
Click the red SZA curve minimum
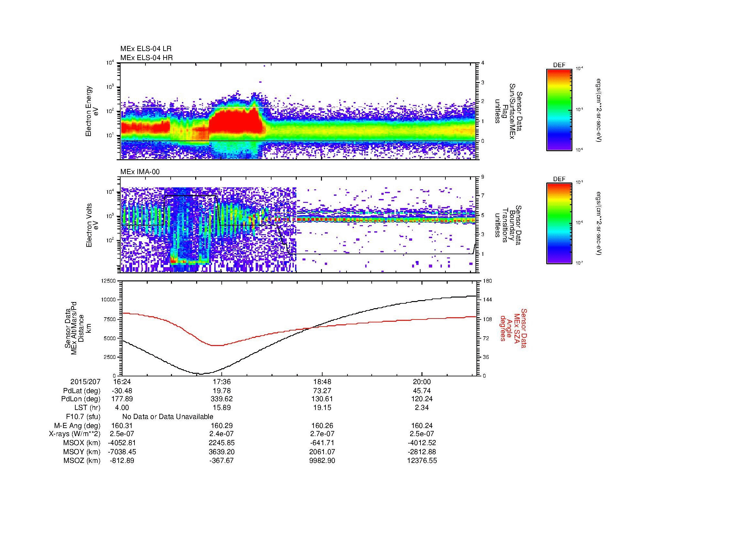tap(217, 345)
